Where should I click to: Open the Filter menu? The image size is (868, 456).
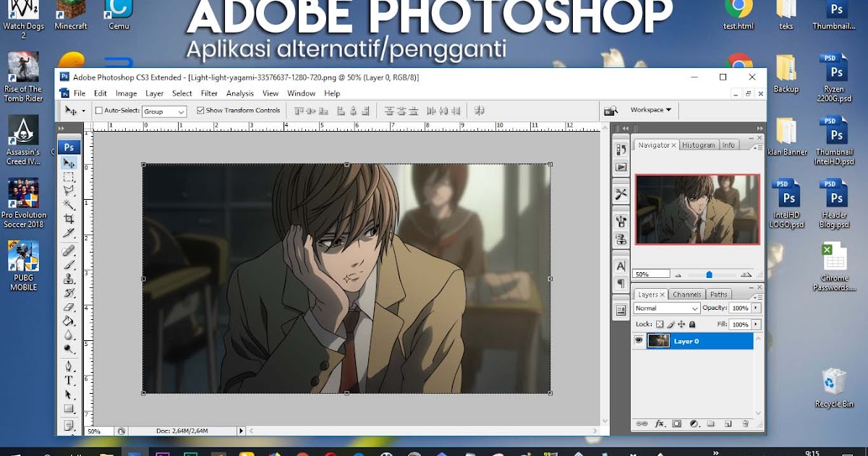[x=209, y=93]
